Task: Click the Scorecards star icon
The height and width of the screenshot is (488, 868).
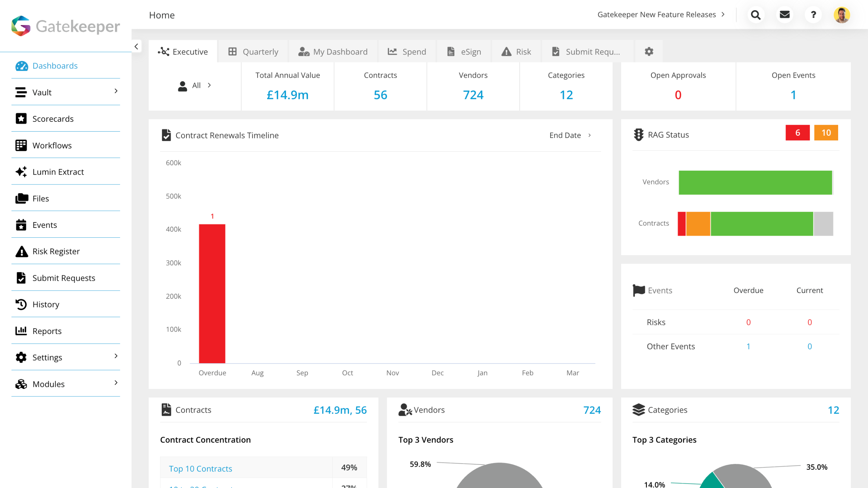Action: click(x=21, y=119)
